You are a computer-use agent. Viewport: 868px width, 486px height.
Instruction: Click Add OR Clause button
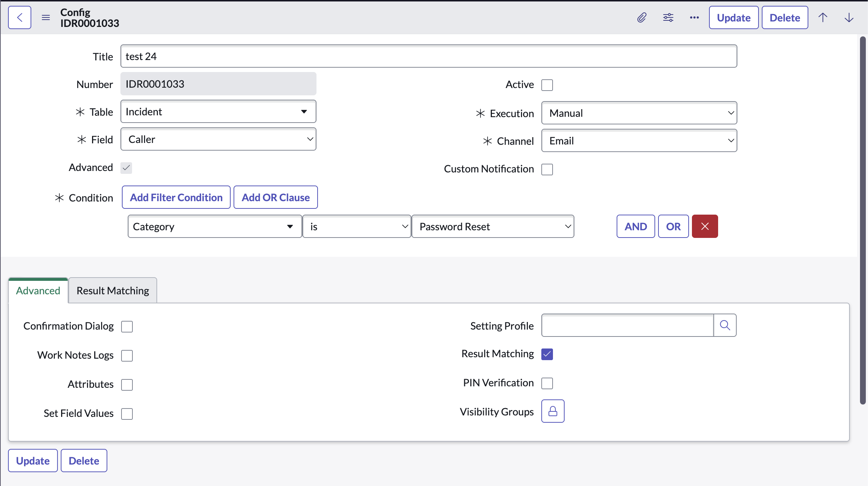click(276, 198)
